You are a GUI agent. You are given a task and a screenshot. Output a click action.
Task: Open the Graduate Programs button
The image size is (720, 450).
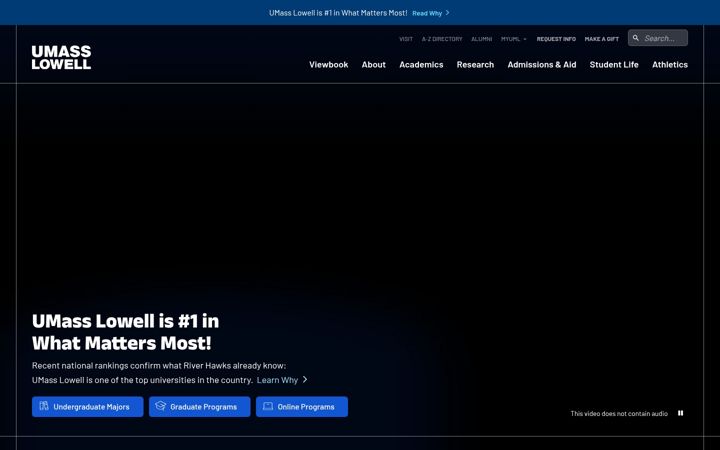tap(200, 407)
